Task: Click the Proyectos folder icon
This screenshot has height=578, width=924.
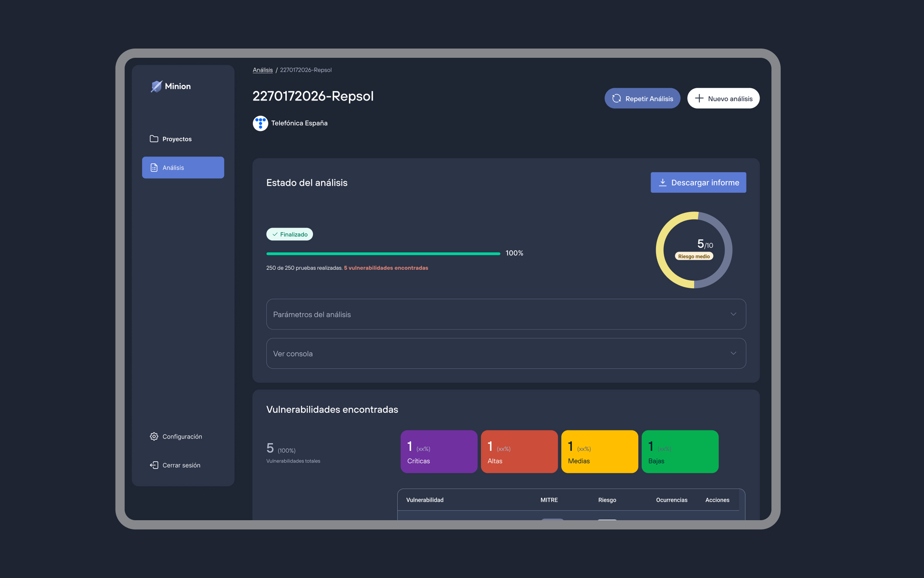Action: point(154,139)
